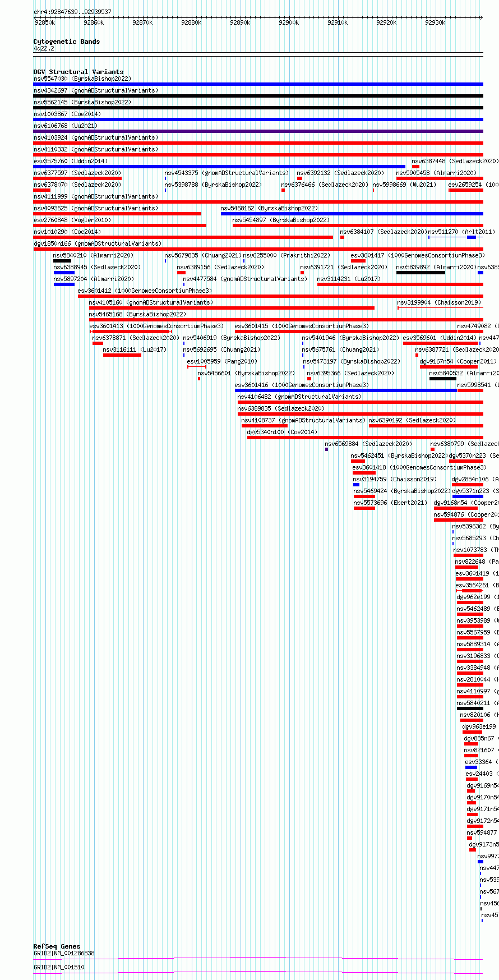
Task: Click nsv4111999 gnomADStructuralVariants label
Action: click(96, 197)
